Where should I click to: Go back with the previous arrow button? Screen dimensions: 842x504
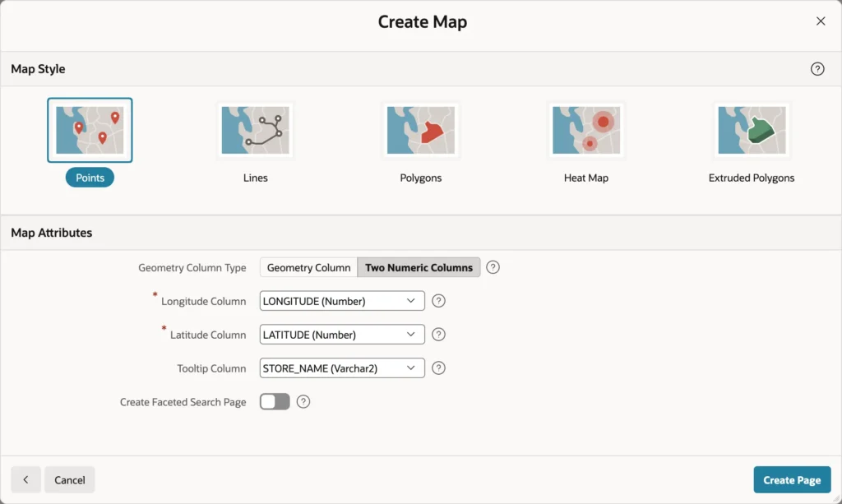(25, 480)
